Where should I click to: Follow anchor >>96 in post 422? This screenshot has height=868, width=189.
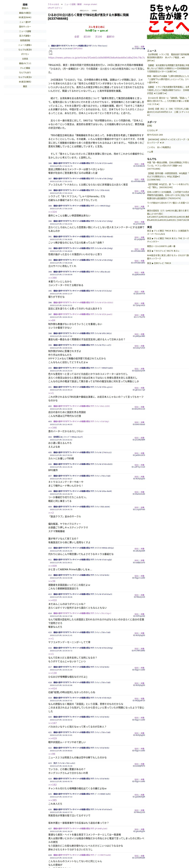tap(52, 754)
